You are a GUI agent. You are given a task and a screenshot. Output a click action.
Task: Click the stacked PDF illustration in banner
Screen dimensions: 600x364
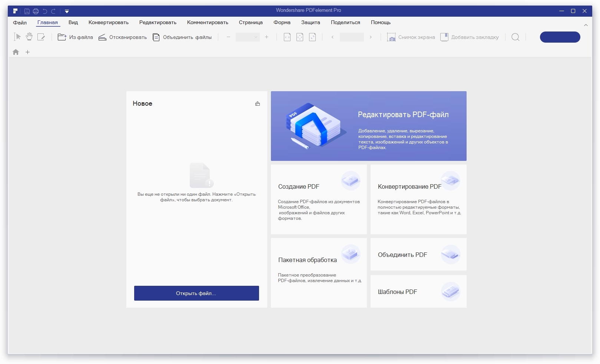(316, 126)
